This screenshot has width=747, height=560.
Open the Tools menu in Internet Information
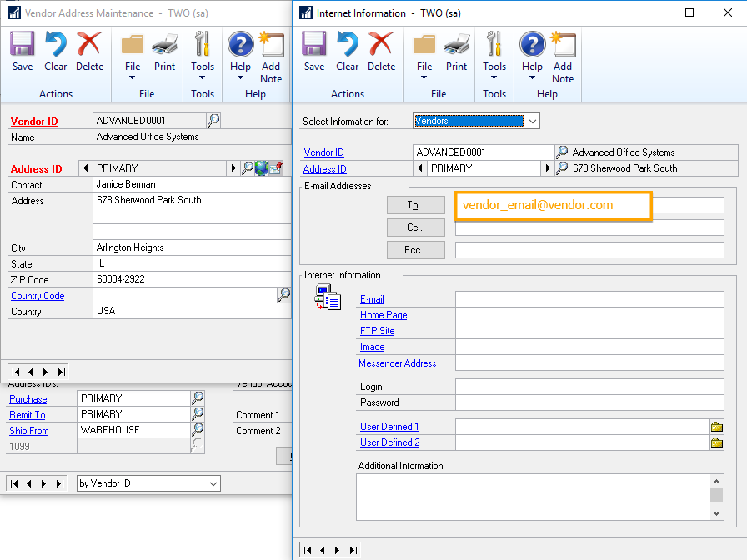(494, 56)
